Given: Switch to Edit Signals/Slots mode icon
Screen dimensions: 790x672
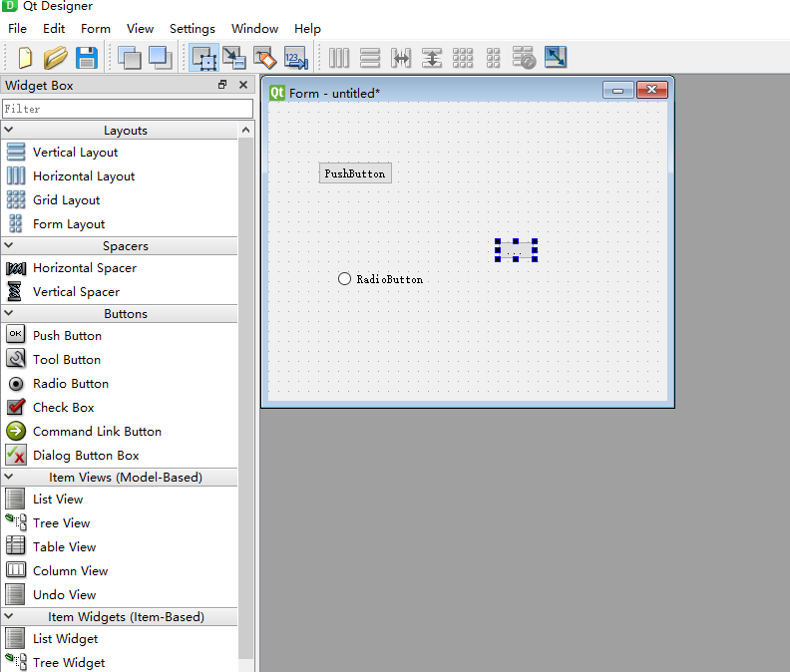Looking at the screenshot, I should (x=233, y=58).
